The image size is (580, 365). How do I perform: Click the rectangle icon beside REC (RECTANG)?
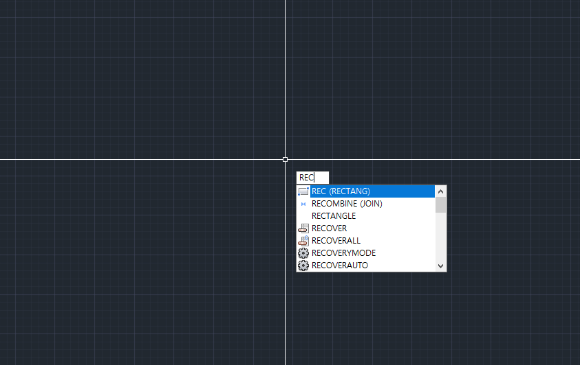[303, 191]
